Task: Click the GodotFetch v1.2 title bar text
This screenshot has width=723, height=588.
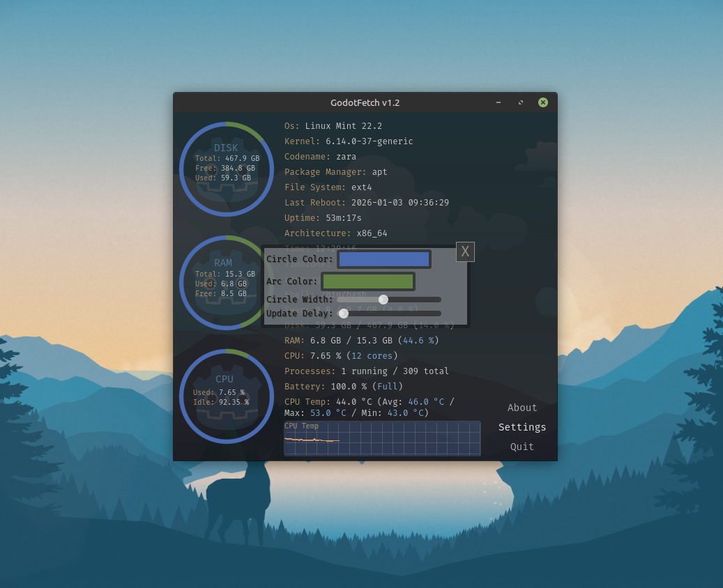Action: tap(365, 102)
